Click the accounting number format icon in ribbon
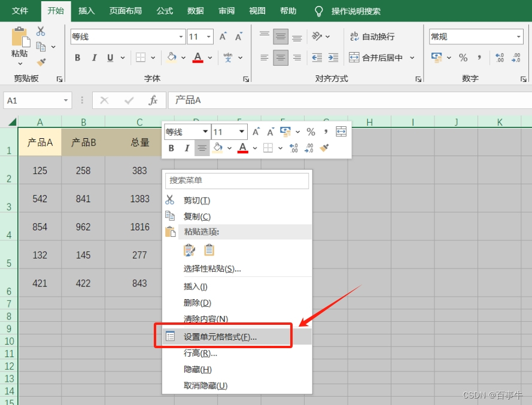Screen dimensions: 532x405 pos(437,57)
